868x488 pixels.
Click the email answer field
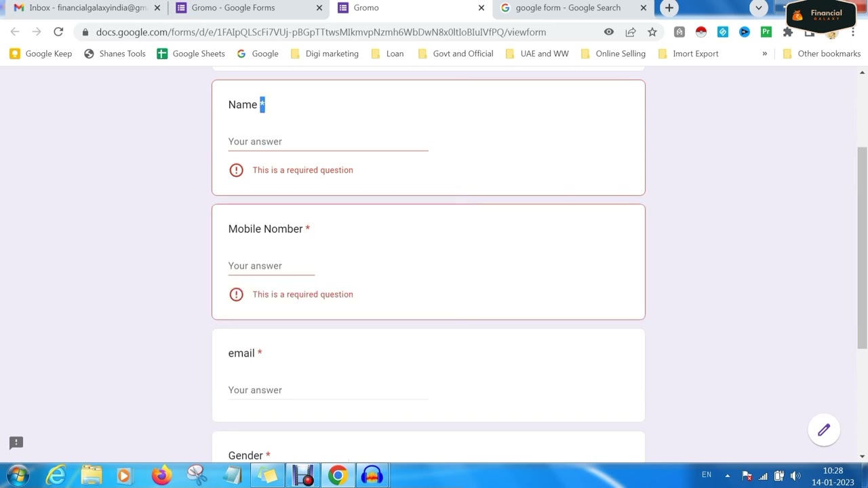(x=328, y=390)
